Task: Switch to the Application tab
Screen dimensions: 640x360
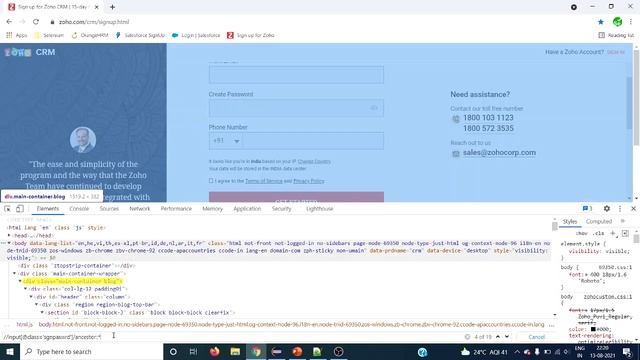Action: point(247,209)
